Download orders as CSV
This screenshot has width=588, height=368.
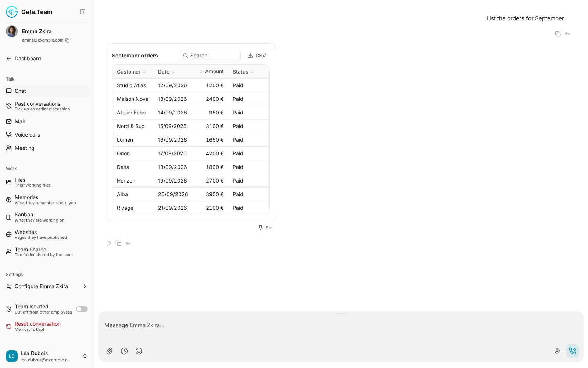257,56
